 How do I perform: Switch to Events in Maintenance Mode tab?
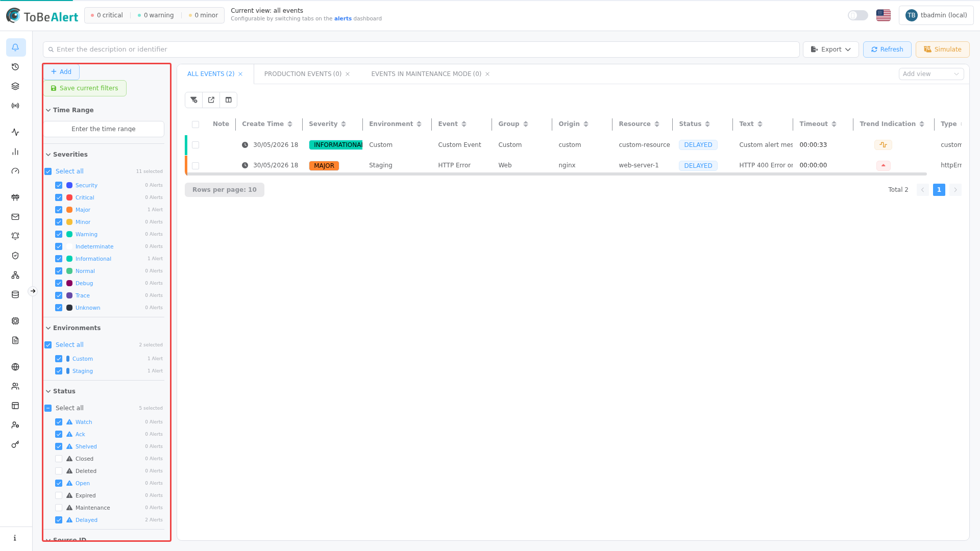tap(426, 74)
